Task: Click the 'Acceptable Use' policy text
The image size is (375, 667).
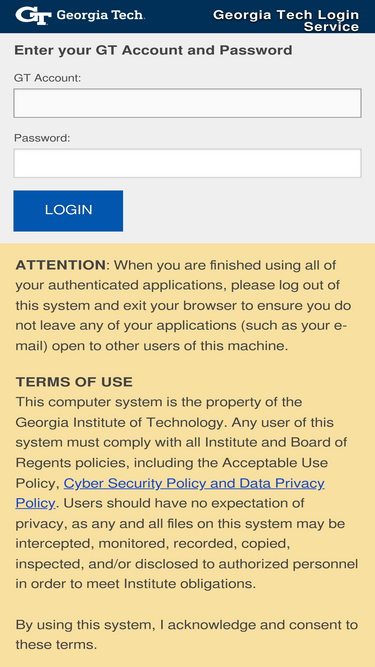Action: click(275, 462)
